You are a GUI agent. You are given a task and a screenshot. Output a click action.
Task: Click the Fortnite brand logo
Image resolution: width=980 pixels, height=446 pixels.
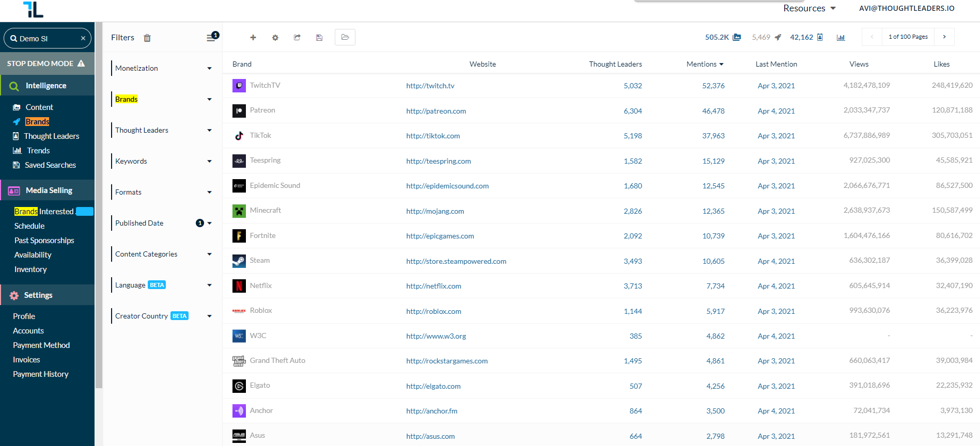[x=239, y=236]
